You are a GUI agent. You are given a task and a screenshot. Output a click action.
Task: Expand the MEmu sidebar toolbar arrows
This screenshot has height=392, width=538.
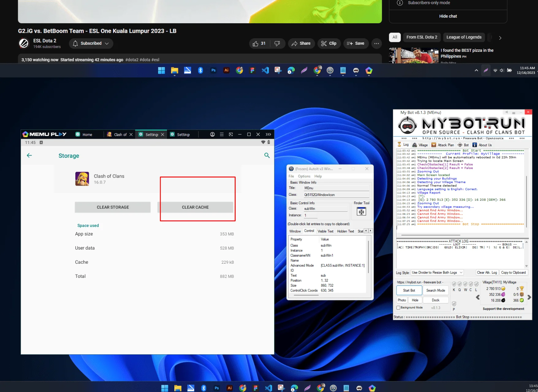(x=268, y=134)
